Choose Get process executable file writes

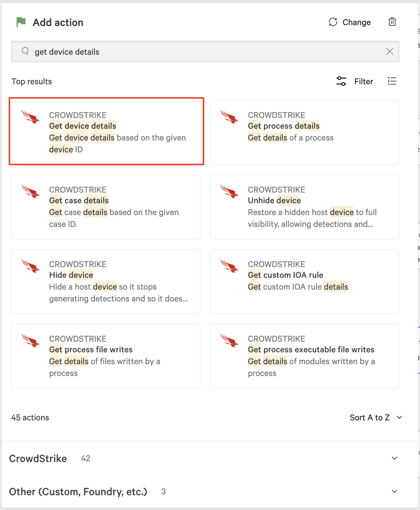click(x=304, y=356)
